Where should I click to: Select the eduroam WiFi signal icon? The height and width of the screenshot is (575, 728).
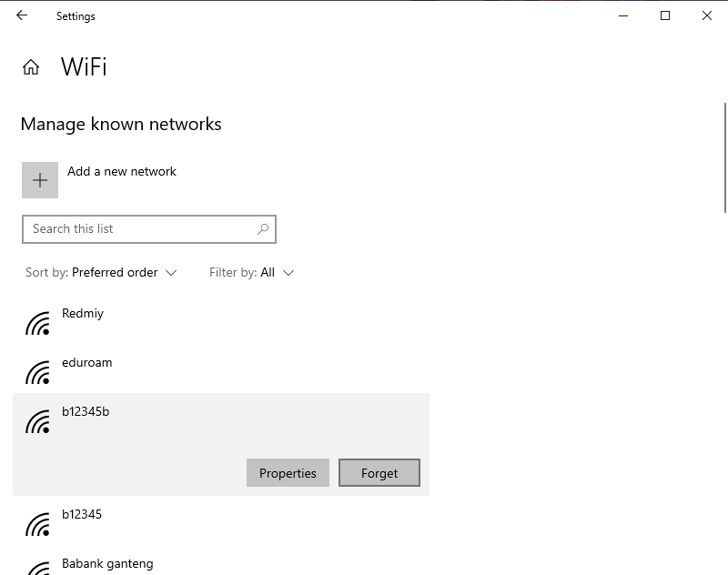(x=37, y=372)
